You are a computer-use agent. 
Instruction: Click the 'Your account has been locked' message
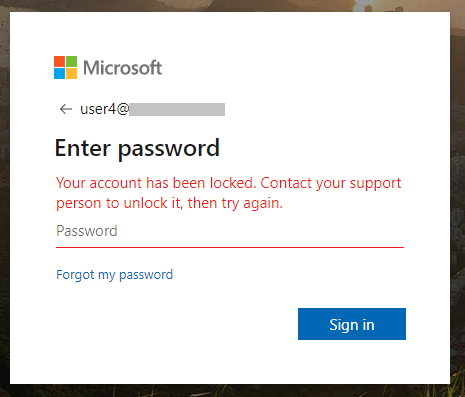coord(156,183)
